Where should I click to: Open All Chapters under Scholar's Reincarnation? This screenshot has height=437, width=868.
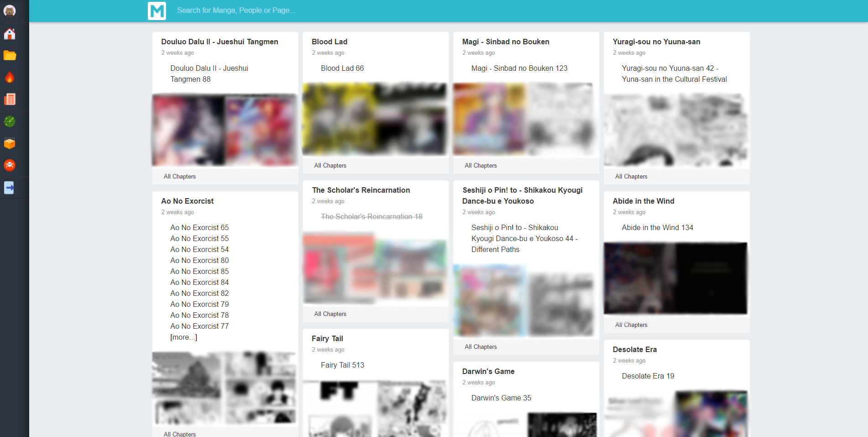[330, 314]
